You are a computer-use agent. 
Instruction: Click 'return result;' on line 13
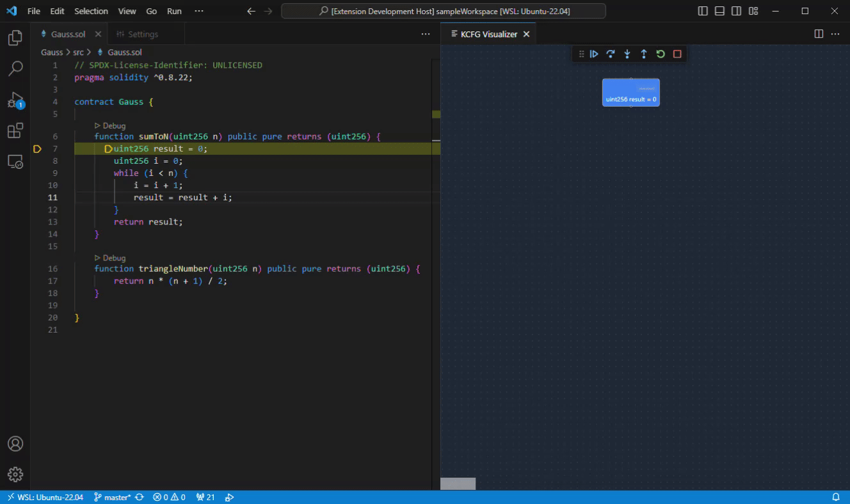[148, 222]
